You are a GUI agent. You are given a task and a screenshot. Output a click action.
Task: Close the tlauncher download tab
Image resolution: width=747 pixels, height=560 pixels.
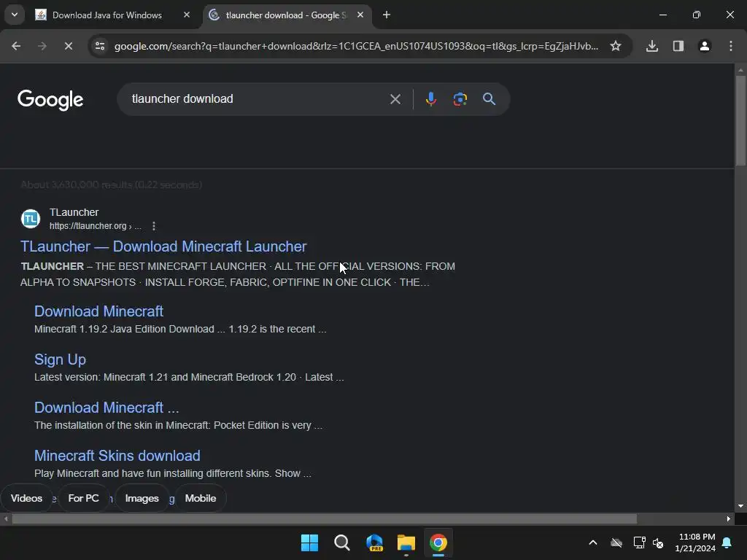pyautogui.click(x=360, y=15)
